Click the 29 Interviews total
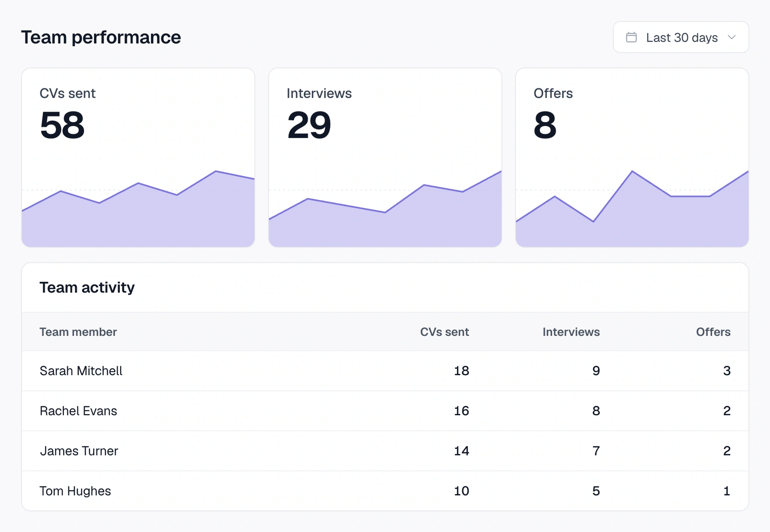This screenshot has width=770, height=532. coord(309,125)
